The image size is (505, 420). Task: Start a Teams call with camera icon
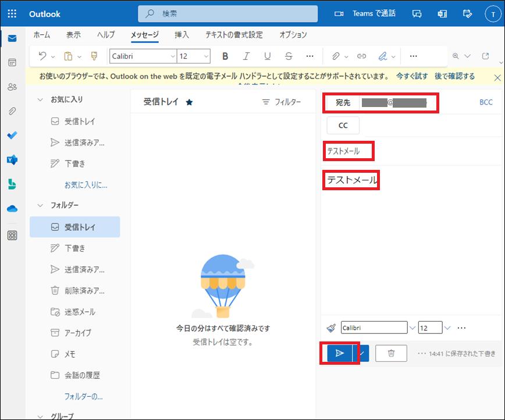[339, 14]
